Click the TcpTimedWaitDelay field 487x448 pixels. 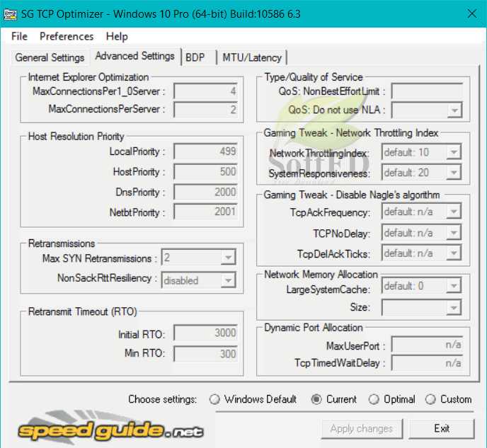tap(427, 362)
